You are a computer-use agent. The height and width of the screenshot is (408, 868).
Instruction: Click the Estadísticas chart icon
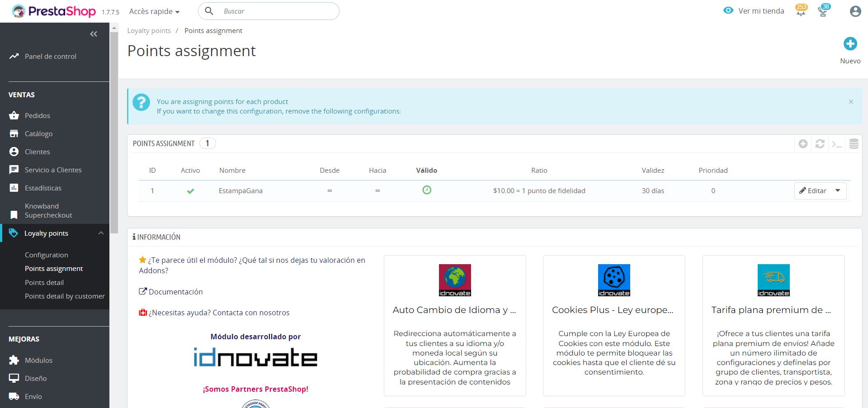14,188
